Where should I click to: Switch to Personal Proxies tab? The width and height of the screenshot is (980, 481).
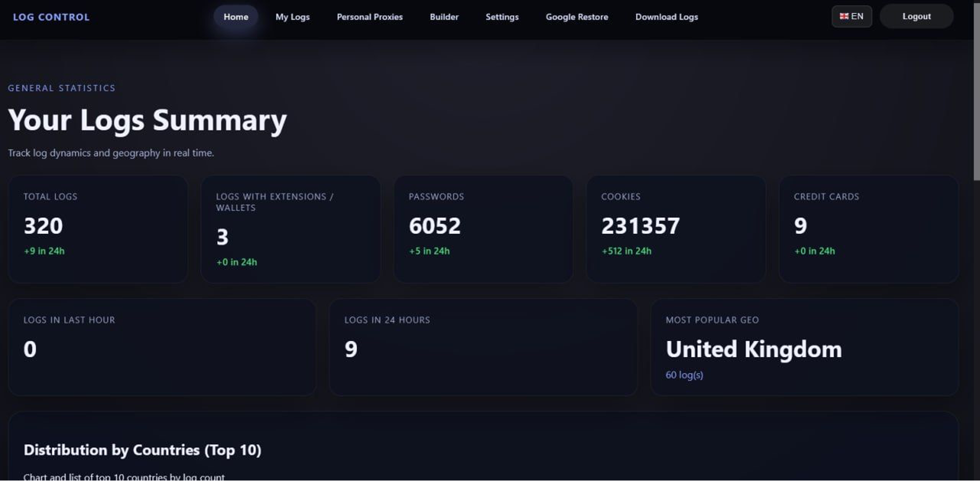[x=370, y=17]
